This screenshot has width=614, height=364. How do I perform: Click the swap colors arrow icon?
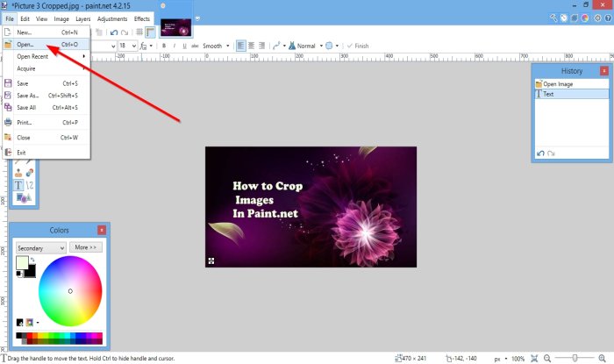point(32,261)
